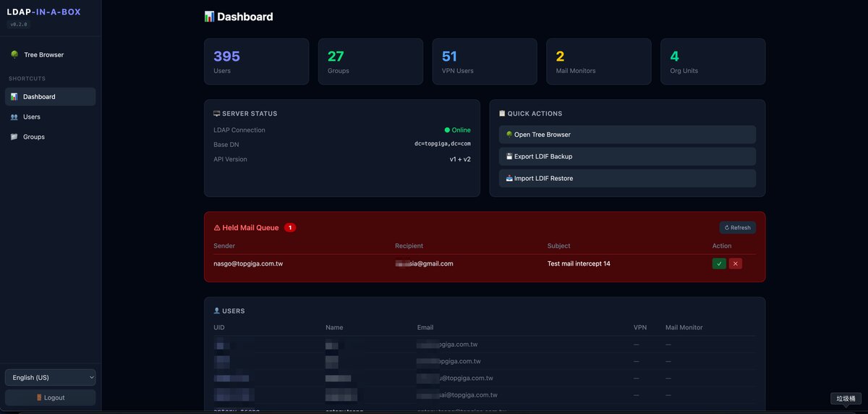The image size is (868, 414).
Task: Click the chart icon beside Dashboard in sidebar
Action: point(14,97)
